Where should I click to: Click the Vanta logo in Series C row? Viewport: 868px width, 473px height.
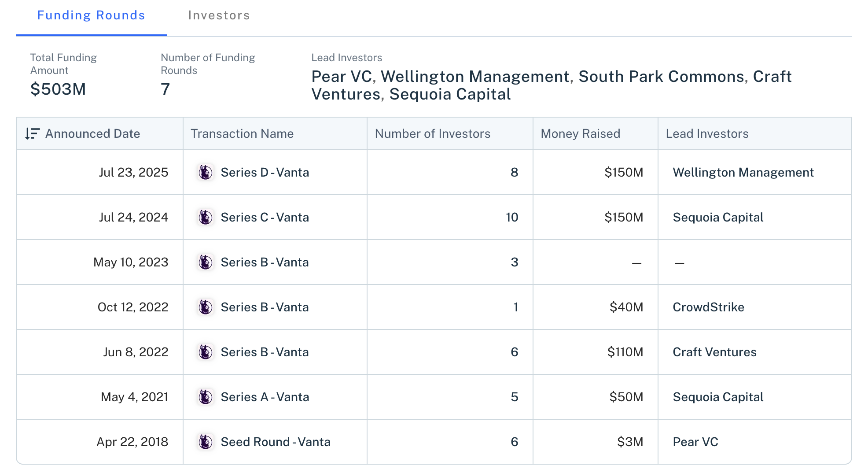pos(205,217)
